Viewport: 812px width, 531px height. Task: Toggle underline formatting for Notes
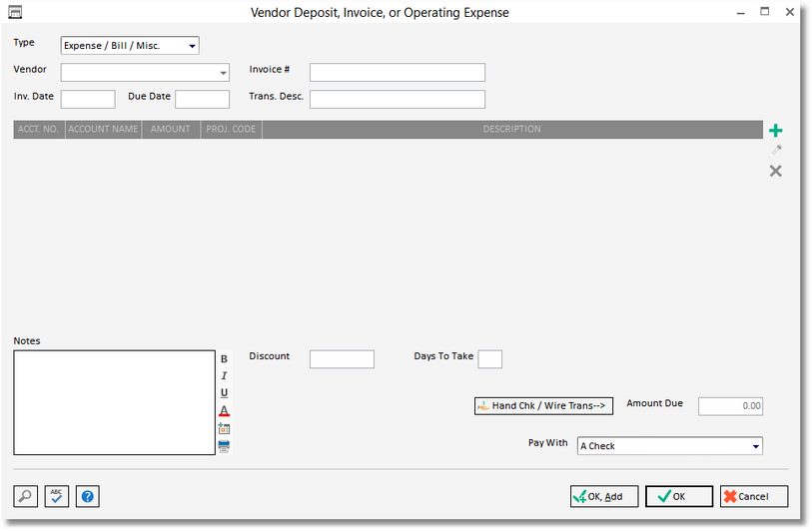pyautogui.click(x=224, y=393)
